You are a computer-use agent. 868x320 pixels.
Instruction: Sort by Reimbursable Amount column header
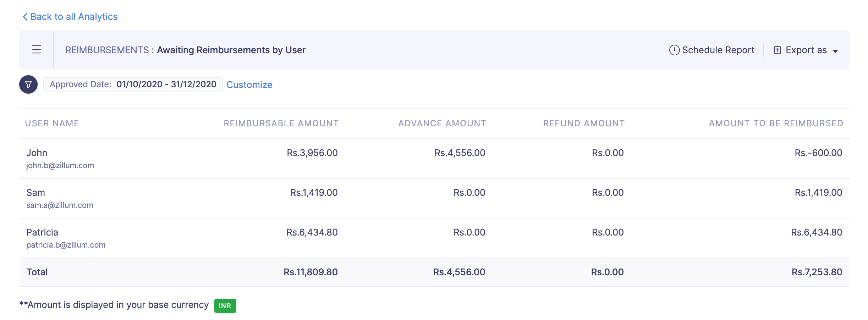(281, 123)
